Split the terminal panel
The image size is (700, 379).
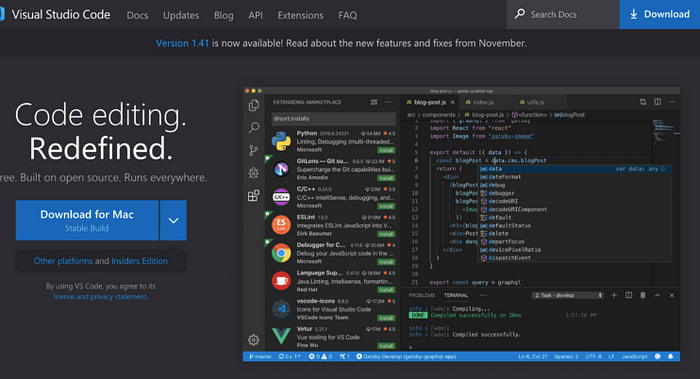(629, 295)
